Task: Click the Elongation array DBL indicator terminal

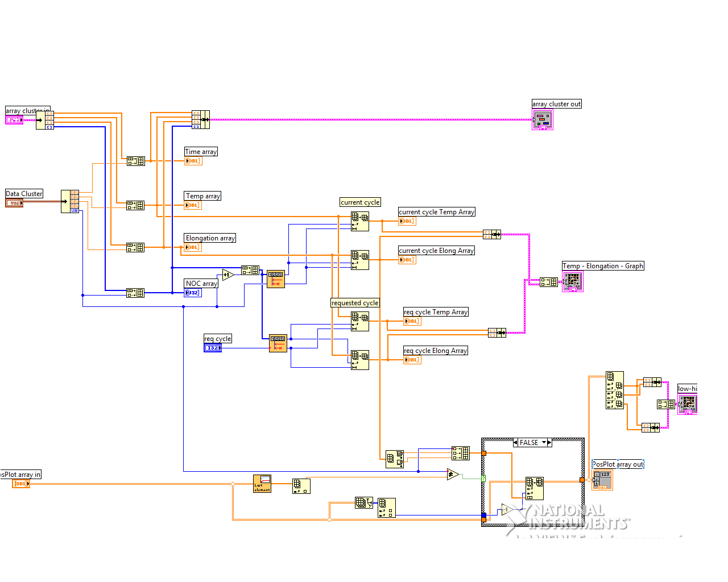Action: pos(193,247)
